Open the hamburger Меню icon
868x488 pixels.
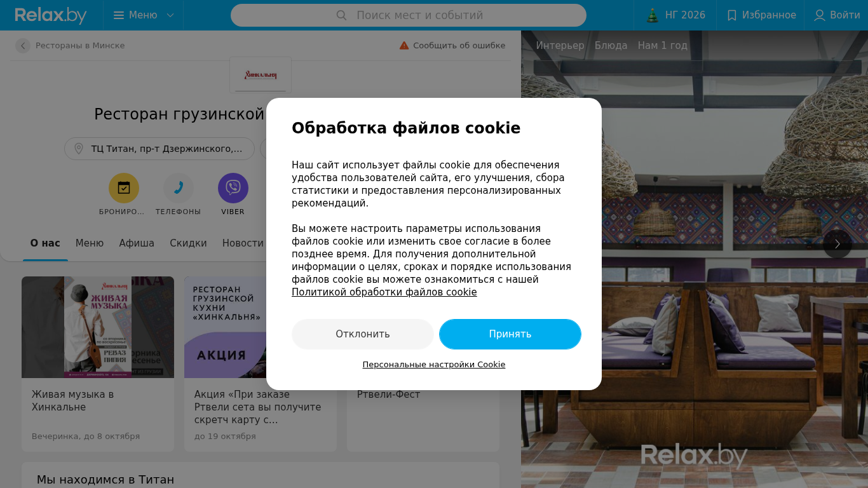tap(119, 15)
